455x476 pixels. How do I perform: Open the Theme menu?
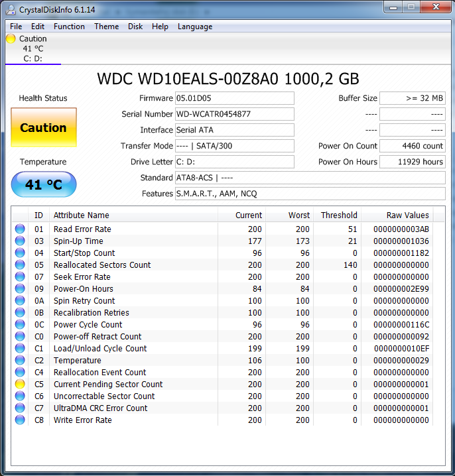pos(106,27)
